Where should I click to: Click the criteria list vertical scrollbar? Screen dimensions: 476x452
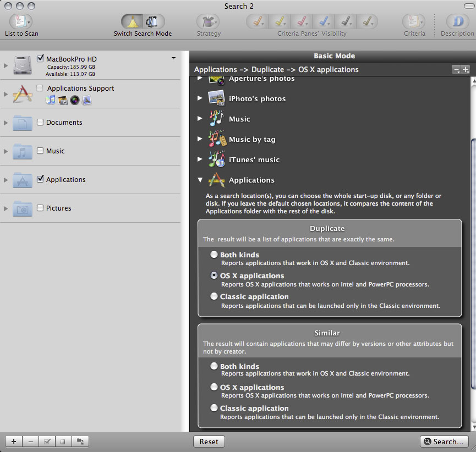[473, 264]
